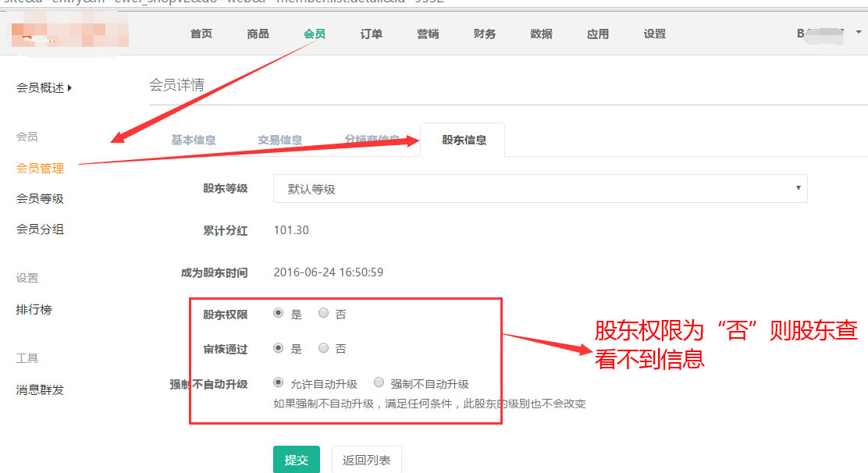The width and height of the screenshot is (868, 473).
Task: Expand 会员概述 sidebar arrow
Action: coord(69,88)
